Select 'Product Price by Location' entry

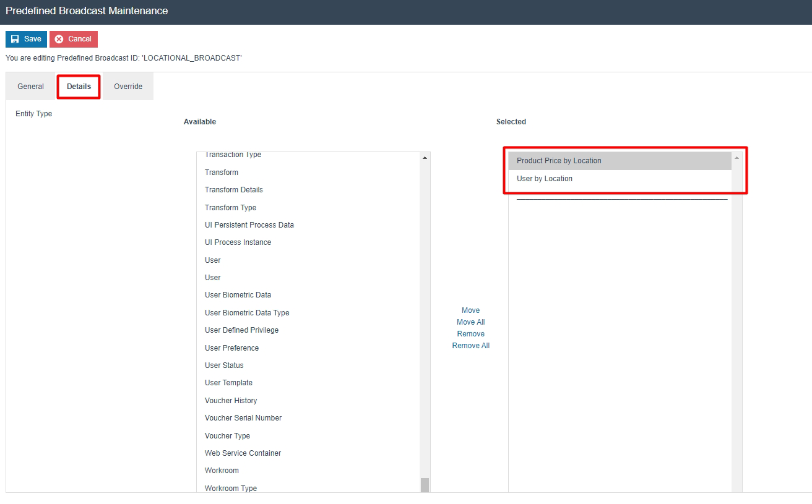pos(559,160)
